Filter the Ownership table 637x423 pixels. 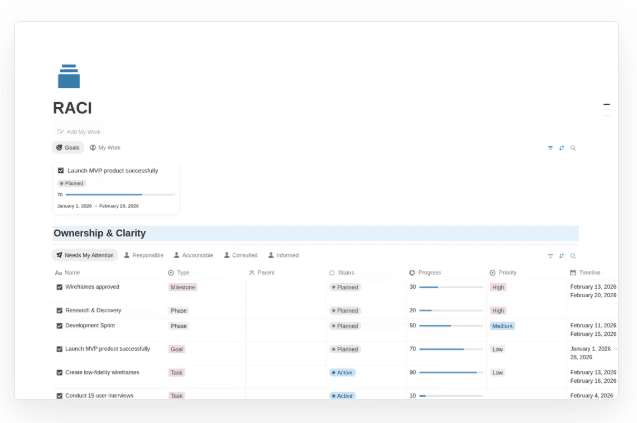550,256
